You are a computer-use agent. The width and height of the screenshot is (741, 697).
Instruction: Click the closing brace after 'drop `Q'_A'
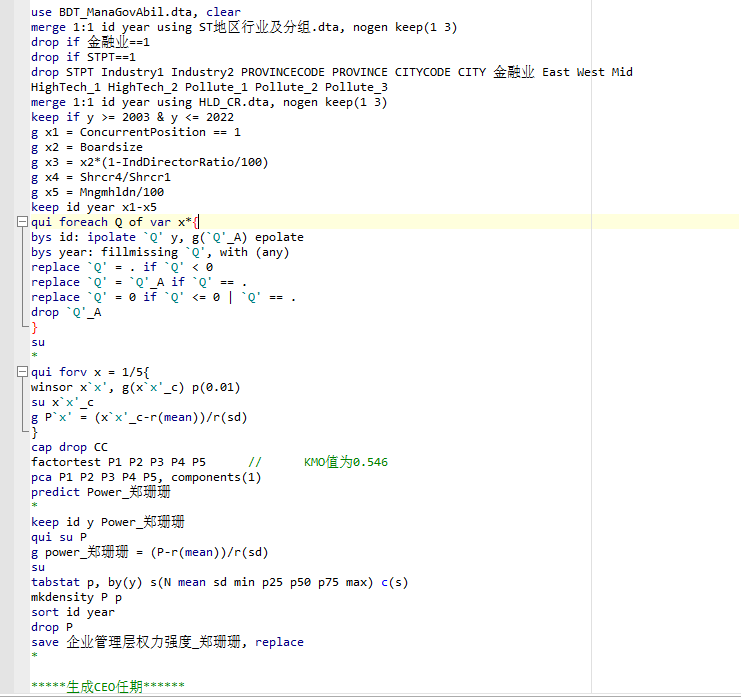(34, 327)
